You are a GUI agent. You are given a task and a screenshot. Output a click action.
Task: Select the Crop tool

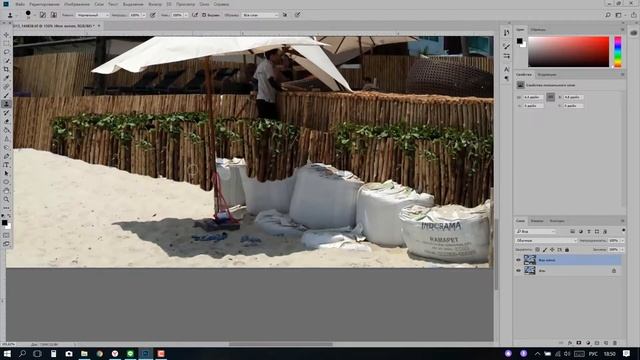pos(6,69)
